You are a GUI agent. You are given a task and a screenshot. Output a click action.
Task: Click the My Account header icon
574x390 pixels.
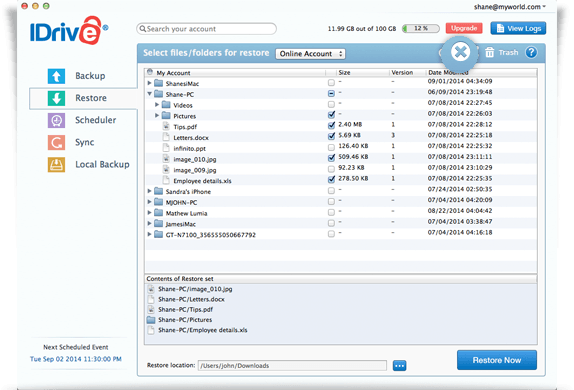click(150, 72)
